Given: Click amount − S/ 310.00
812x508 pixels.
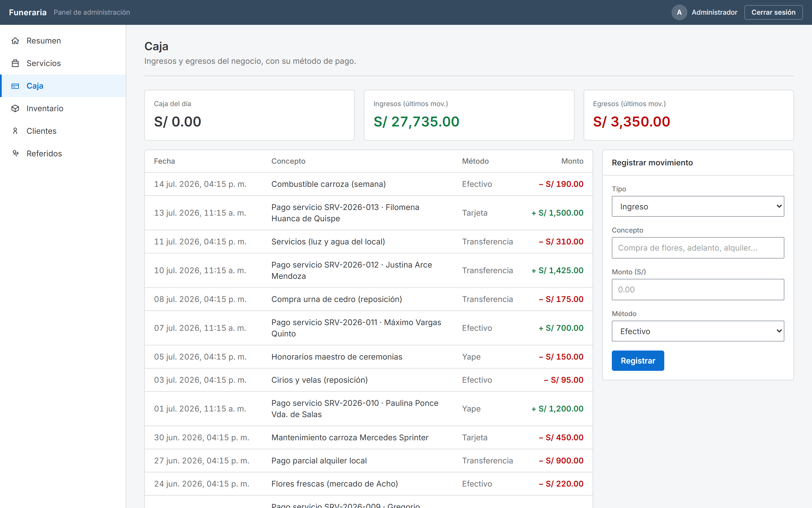Looking at the screenshot, I should pos(561,242).
